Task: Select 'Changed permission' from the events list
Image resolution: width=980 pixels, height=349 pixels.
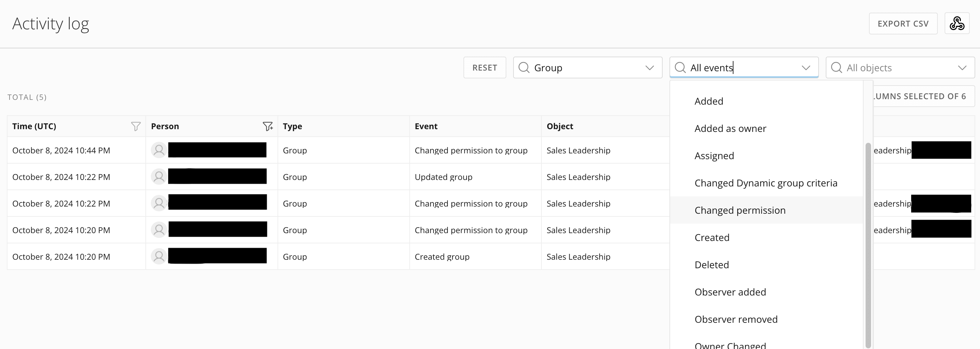Action: click(x=740, y=210)
